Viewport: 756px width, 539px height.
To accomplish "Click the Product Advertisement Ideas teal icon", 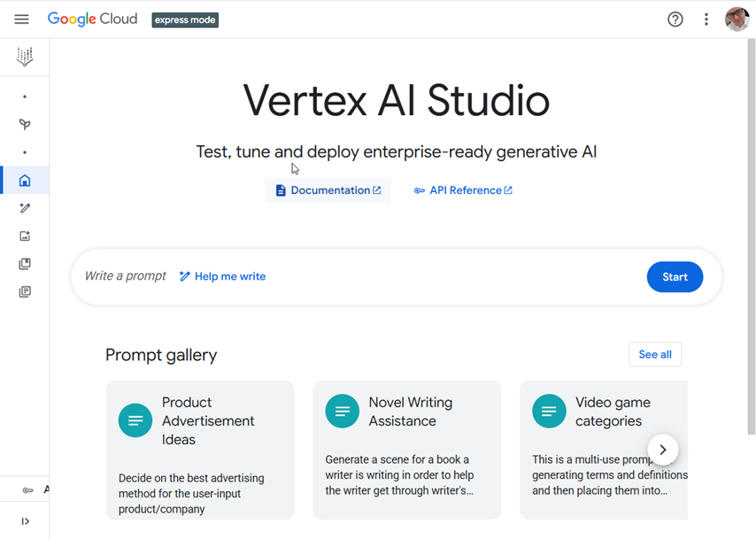I will tap(135, 420).
